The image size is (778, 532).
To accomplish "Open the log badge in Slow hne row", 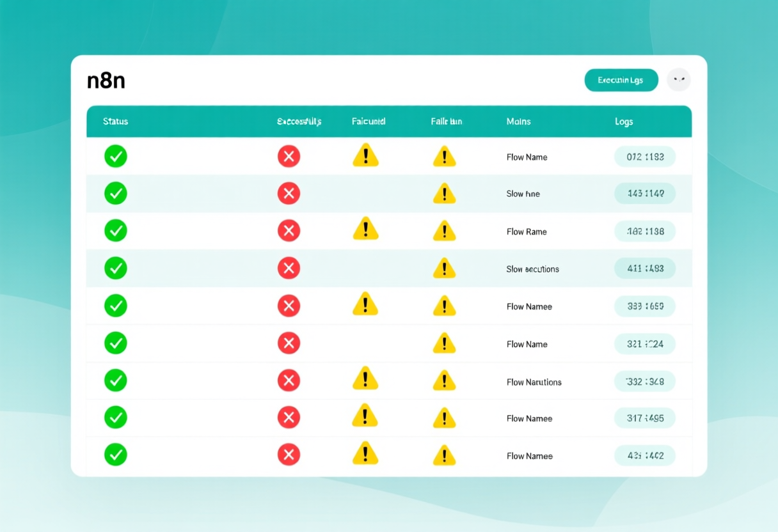I will tap(645, 193).
